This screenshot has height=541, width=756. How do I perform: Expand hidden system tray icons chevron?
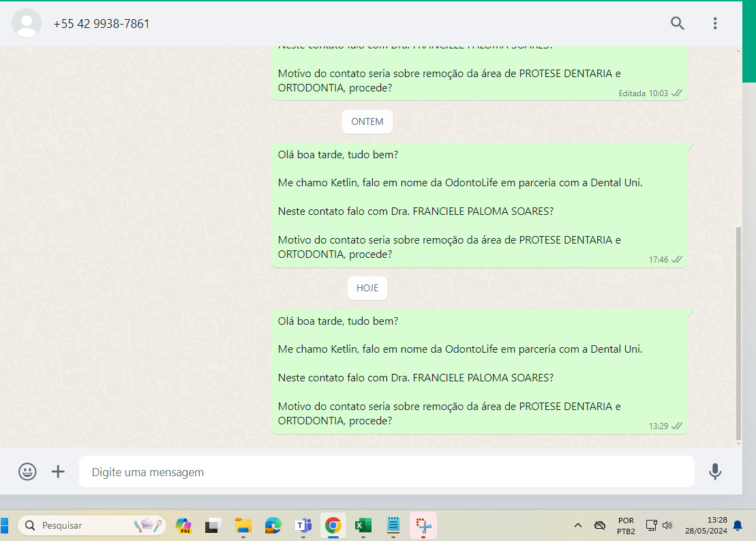(x=577, y=525)
